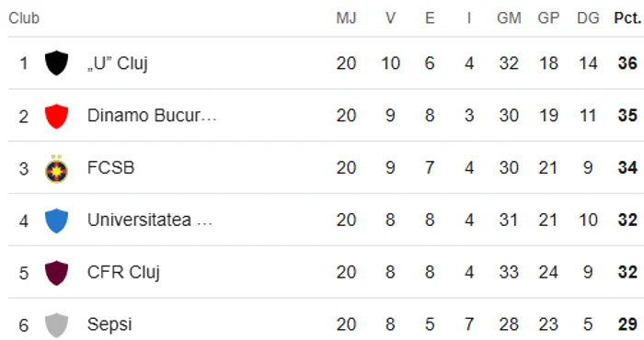Open the truncated Universitatea … team link
The width and height of the screenshot is (644, 340).
tap(149, 221)
